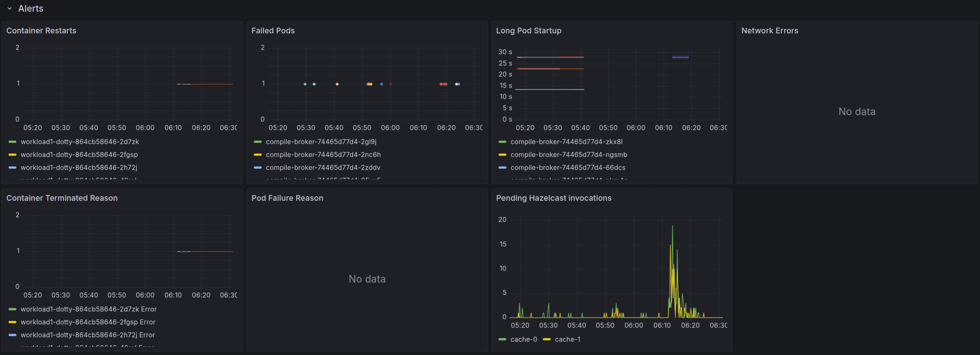Image resolution: width=980 pixels, height=355 pixels.
Task: Click the Alerts row title
Action: click(x=31, y=8)
